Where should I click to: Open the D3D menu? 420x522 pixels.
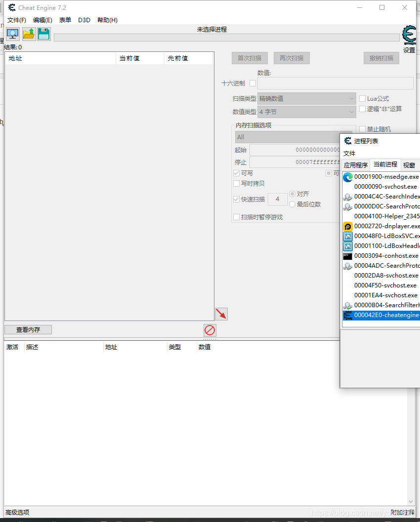84,20
